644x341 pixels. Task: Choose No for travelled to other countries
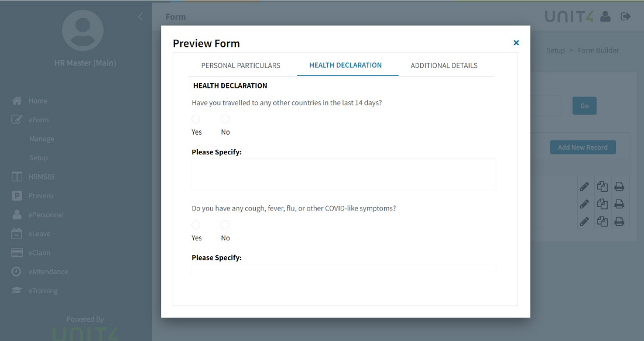pos(225,119)
